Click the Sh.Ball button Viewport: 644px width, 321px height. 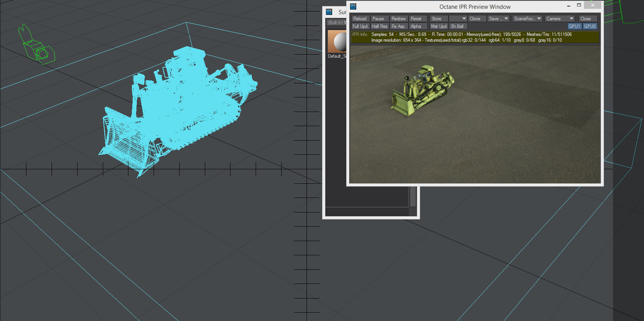pos(458,26)
